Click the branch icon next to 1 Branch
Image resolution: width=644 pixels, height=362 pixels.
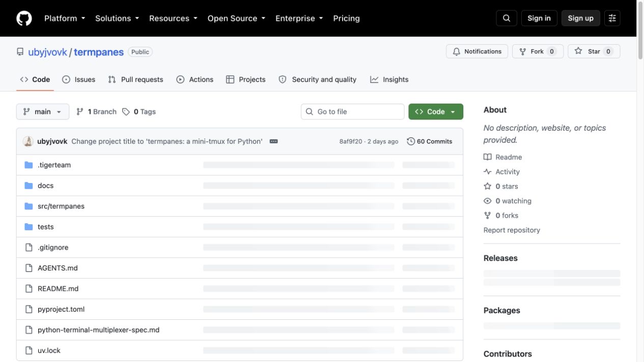80,112
